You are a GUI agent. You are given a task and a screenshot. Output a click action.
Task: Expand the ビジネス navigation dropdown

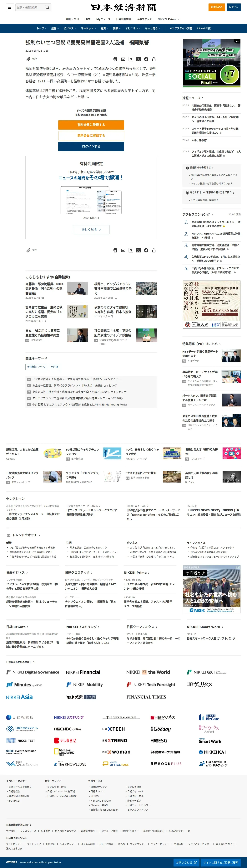tap(70, 28)
